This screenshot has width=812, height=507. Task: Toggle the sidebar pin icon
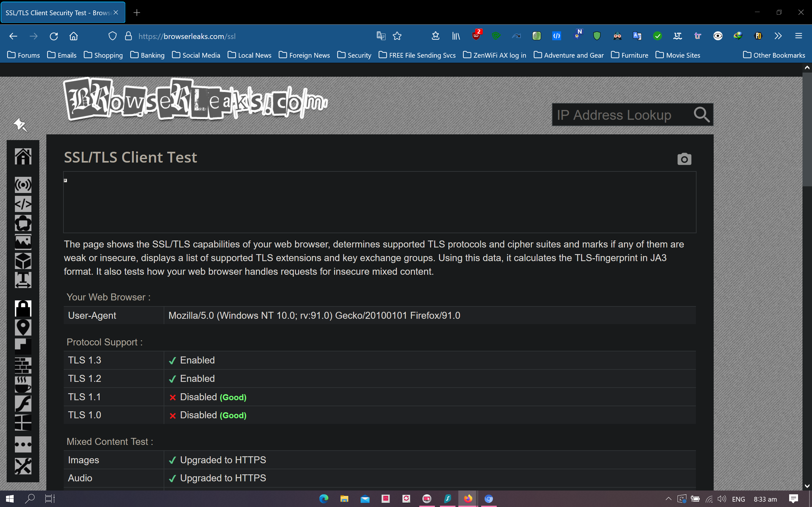click(x=20, y=125)
